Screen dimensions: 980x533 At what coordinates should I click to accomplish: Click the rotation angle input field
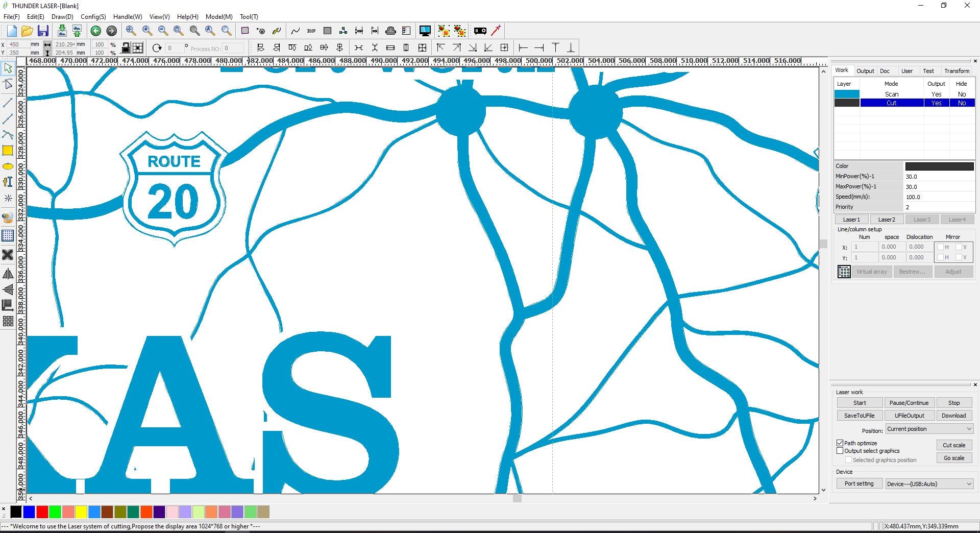click(x=175, y=48)
